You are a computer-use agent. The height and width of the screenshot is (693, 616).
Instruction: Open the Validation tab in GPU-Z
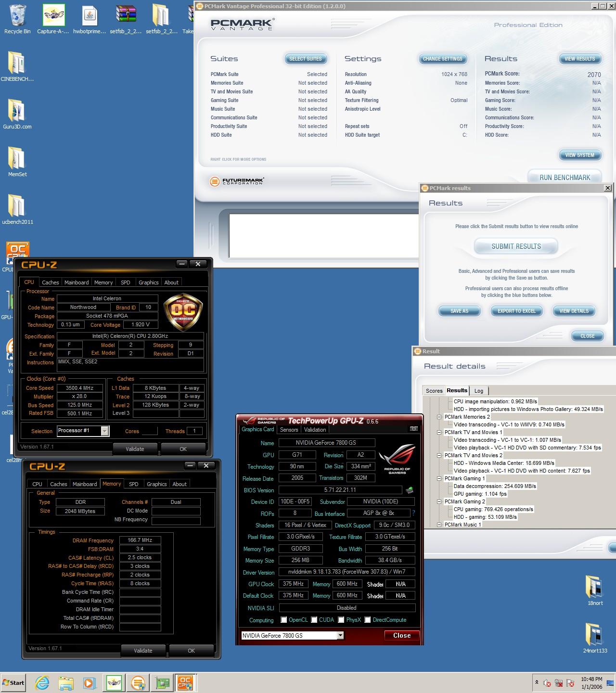click(315, 430)
